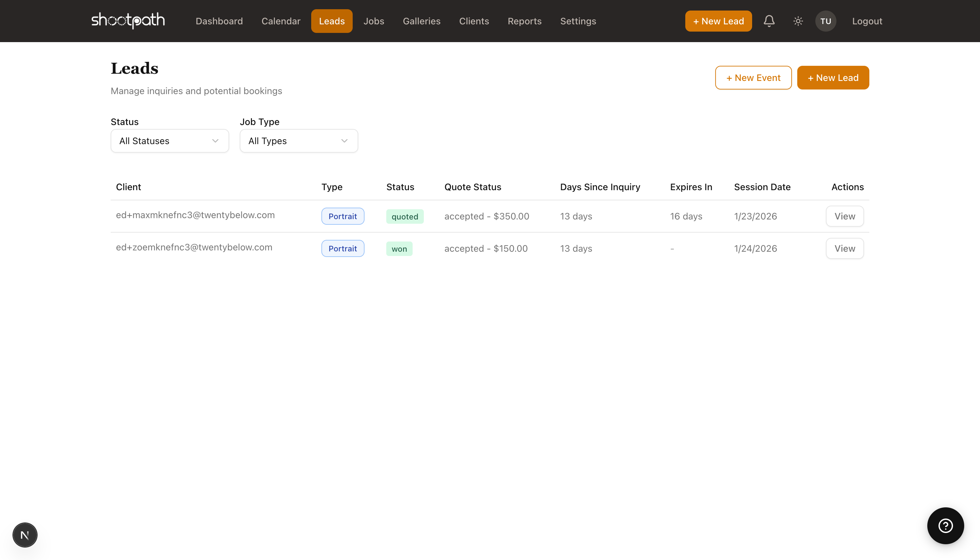The height and width of the screenshot is (560, 980).
Task: Click the Portrait tag on zoemknefnc3 row
Action: [x=342, y=248]
